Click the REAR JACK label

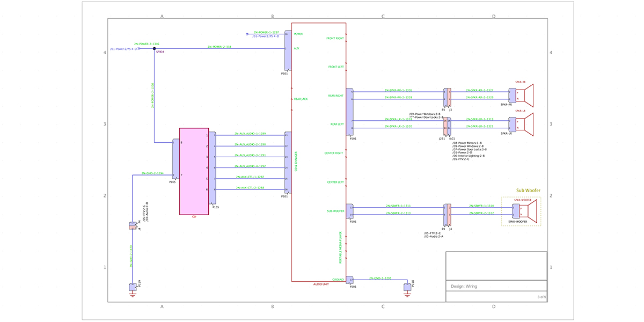tap(301, 99)
